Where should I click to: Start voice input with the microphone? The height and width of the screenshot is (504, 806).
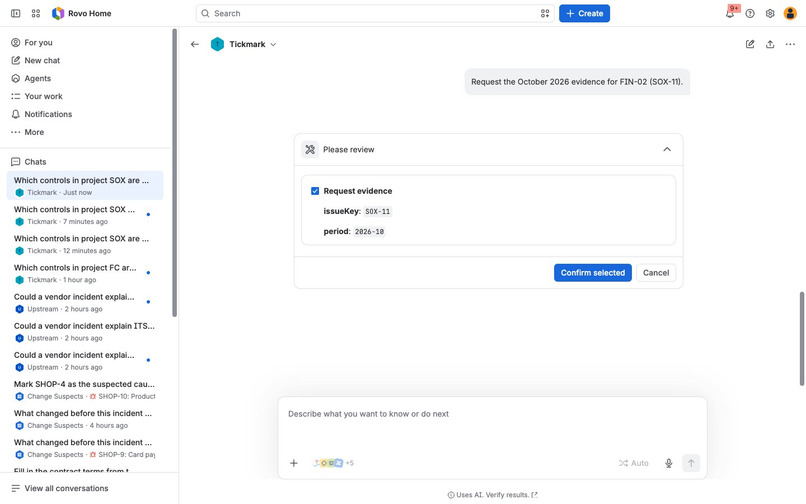click(669, 463)
